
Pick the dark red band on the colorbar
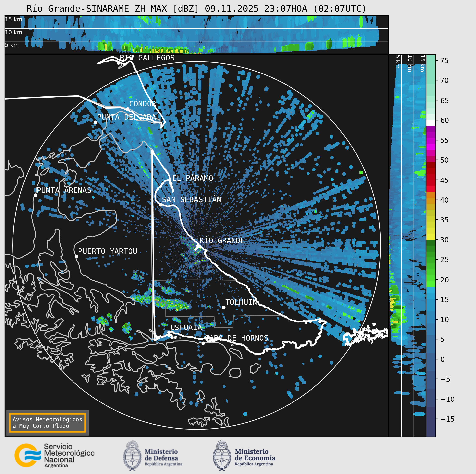point(431,165)
